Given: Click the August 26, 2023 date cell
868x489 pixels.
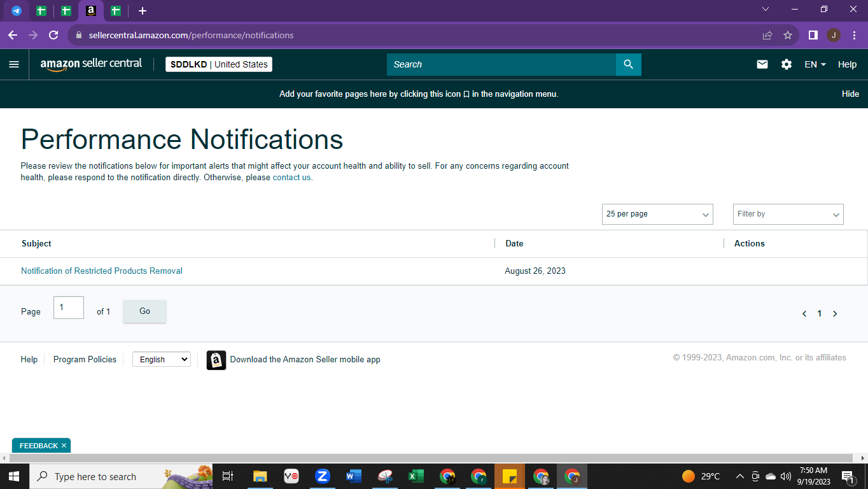Looking at the screenshot, I should 535,271.
